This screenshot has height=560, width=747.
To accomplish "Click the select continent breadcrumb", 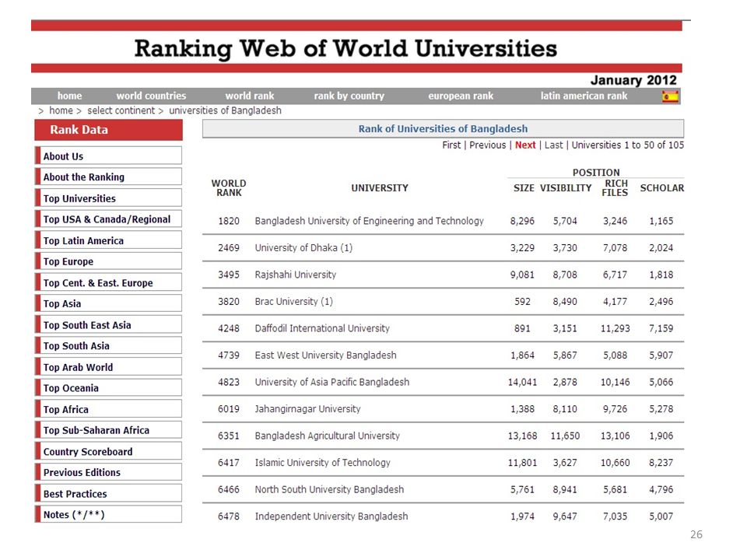I will (121, 110).
